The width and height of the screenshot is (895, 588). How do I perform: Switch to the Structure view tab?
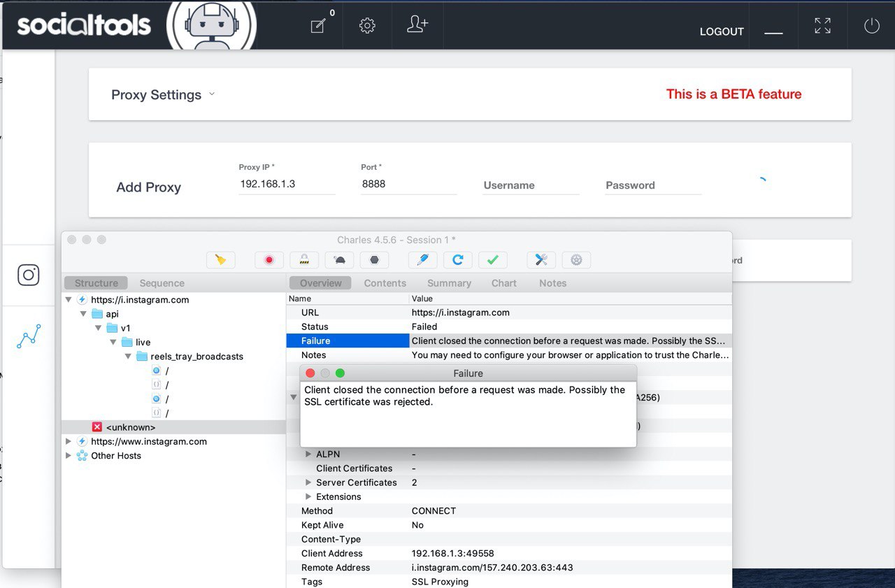click(x=96, y=283)
